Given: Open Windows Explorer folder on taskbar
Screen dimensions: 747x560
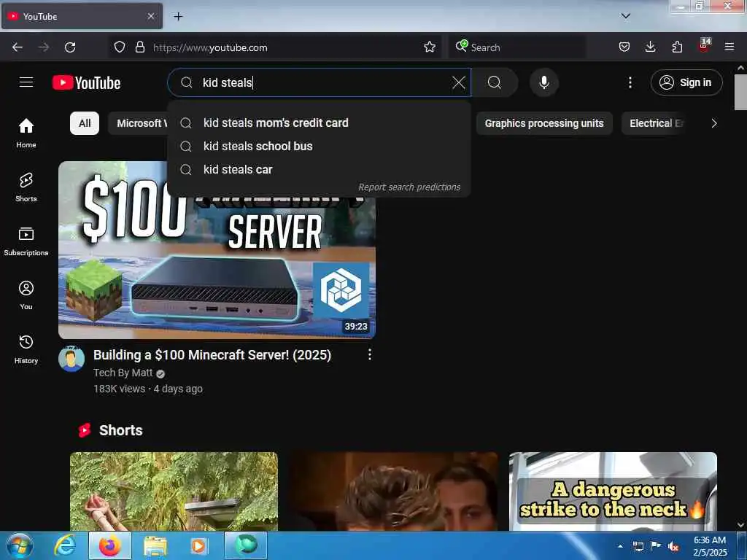Looking at the screenshot, I should pos(155,546).
